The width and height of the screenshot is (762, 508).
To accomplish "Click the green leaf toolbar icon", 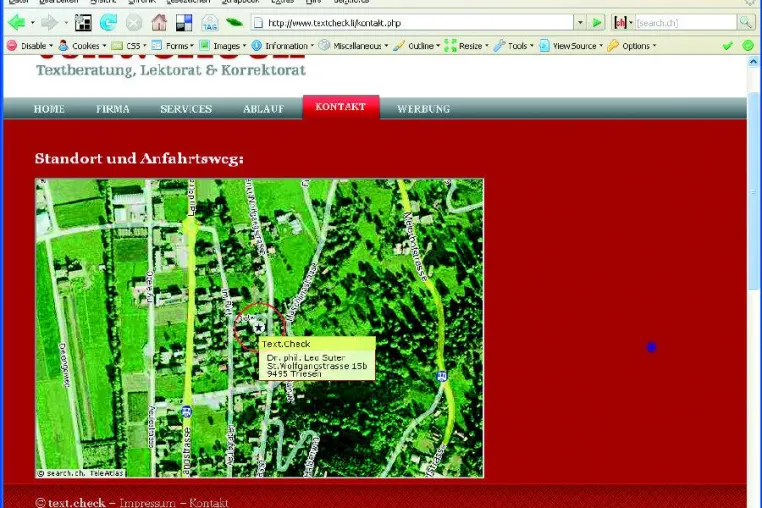I will (234, 22).
